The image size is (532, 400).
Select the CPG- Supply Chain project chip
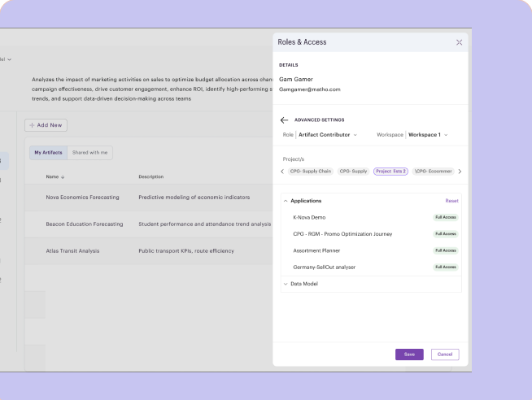click(x=311, y=172)
